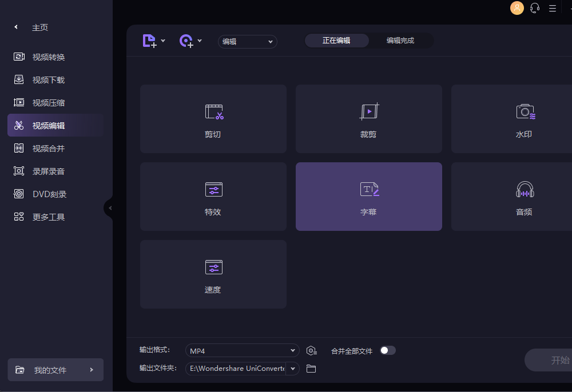Open output format settings gear icon

click(x=311, y=351)
